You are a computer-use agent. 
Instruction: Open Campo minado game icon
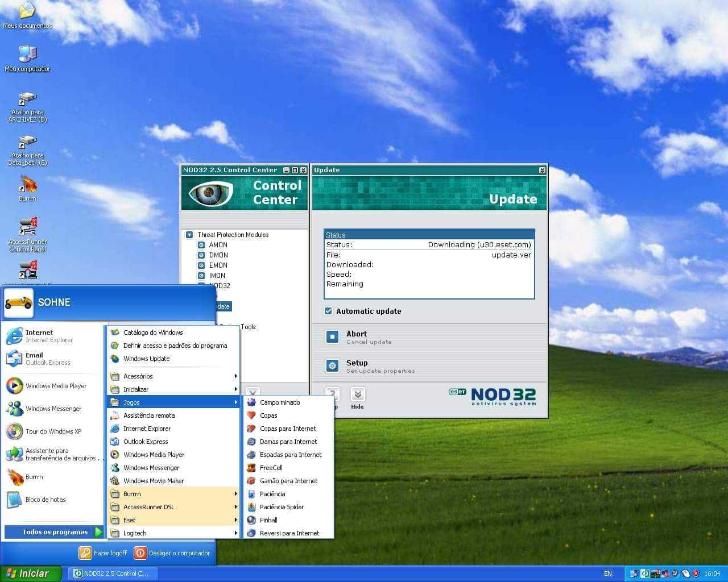coord(251,402)
